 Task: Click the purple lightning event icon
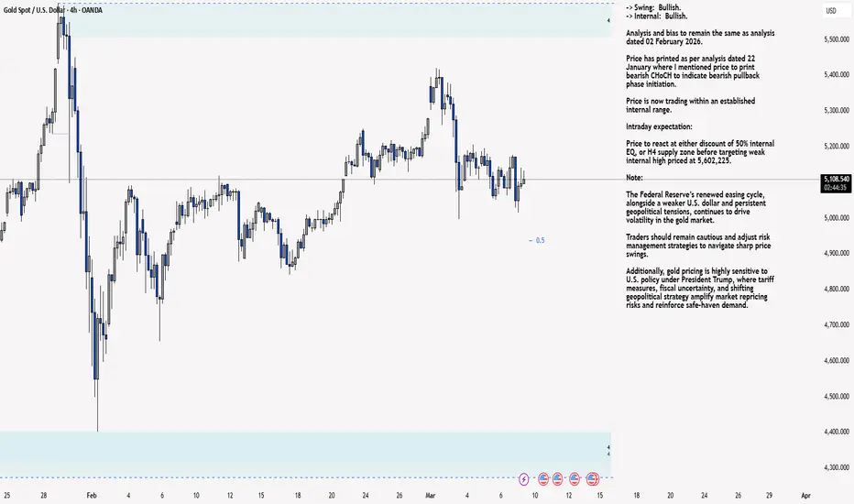523,479
